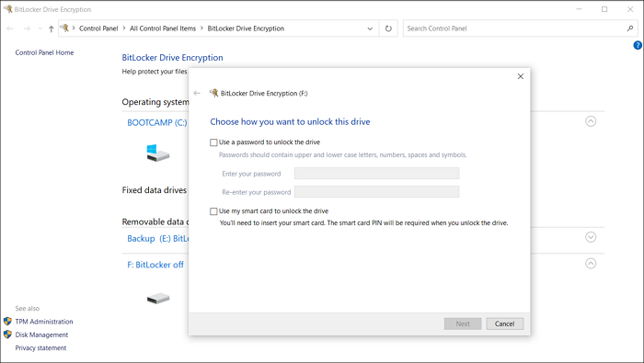Screen dimensions: 644x363
Task: Navigate to 'Control Panel' breadcrumb
Action: point(98,28)
